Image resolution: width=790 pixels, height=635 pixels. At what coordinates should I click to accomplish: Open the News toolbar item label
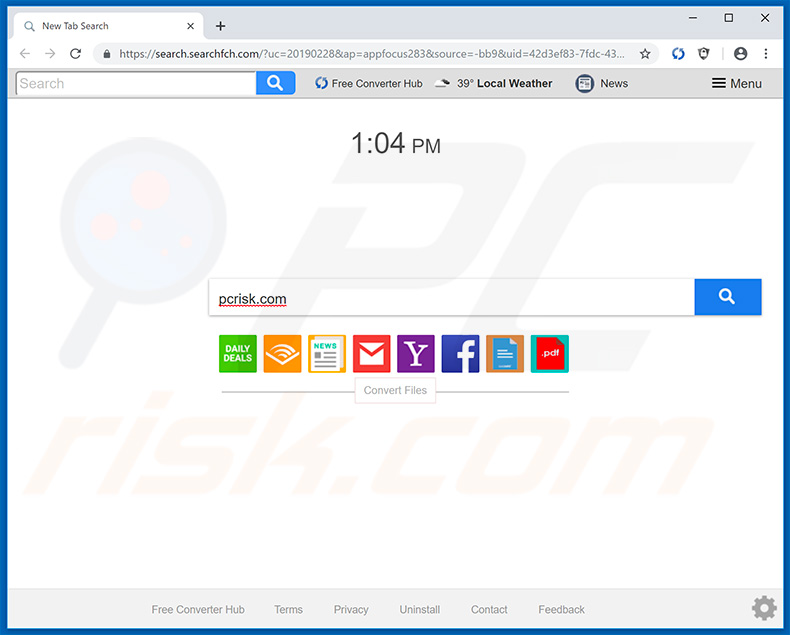coord(614,83)
